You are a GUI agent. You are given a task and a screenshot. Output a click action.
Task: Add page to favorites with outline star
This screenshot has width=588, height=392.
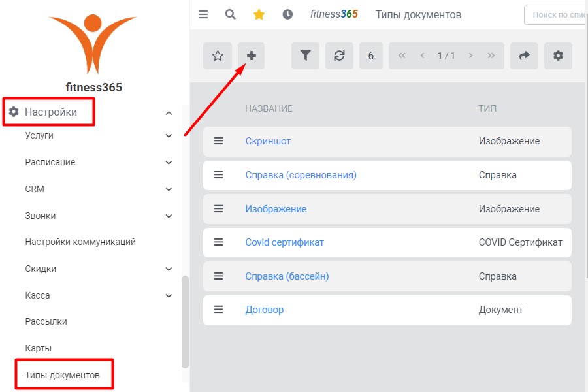(218, 56)
